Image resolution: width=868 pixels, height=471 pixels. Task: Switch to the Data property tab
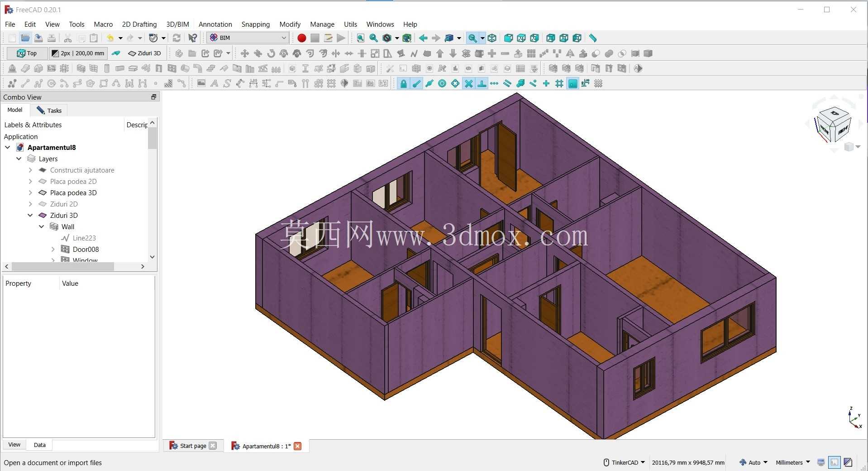39,445
